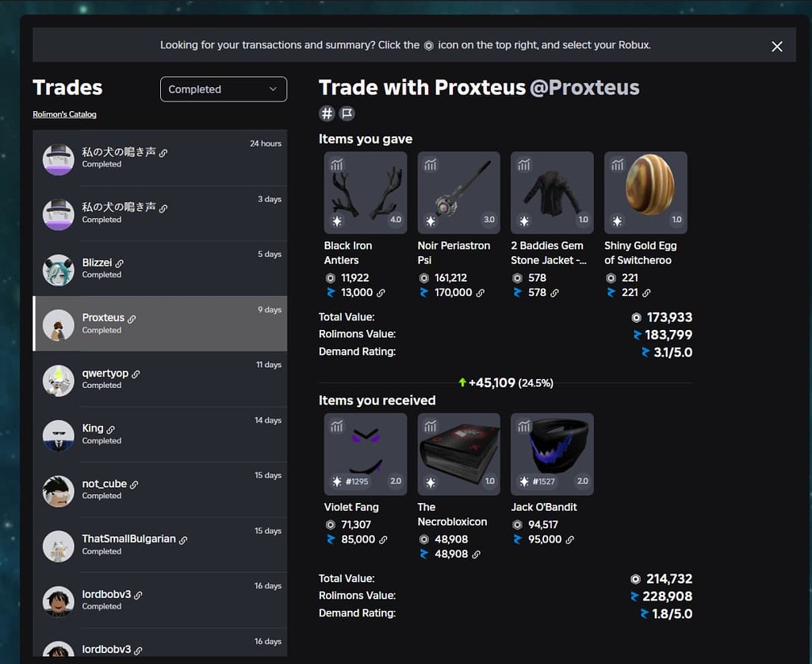This screenshot has width=812, height=664.
Task: Select the 24 hours trade in the list
Action: pos(160,158)
